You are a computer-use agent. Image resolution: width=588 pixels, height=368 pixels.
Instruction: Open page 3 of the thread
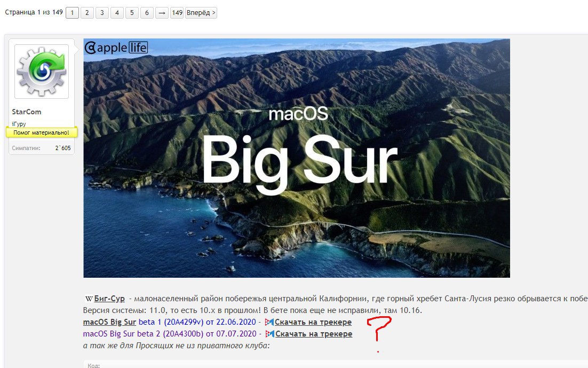pos(102,13)
